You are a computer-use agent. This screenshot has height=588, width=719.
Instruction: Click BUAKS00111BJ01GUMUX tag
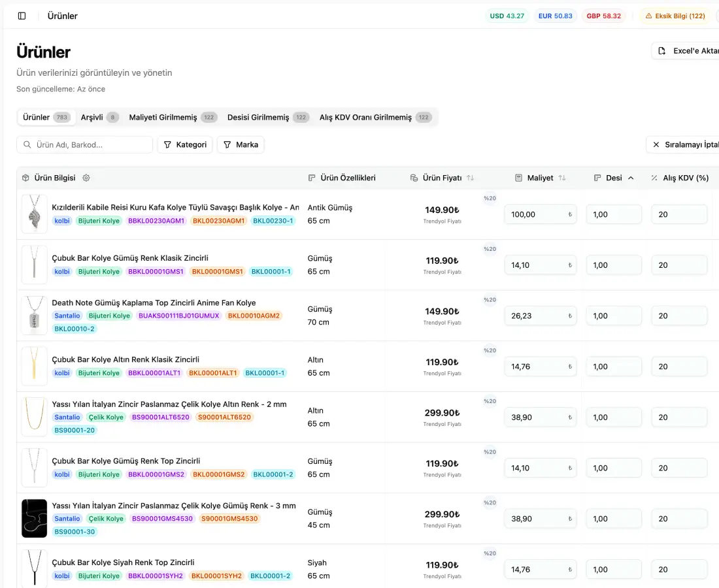(179, 316)
